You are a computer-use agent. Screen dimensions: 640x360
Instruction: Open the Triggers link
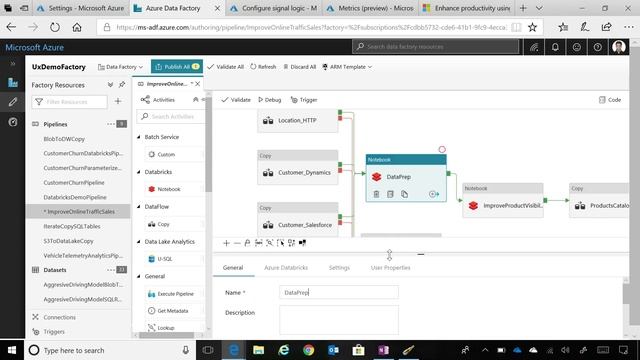click(x=54, y=332)
